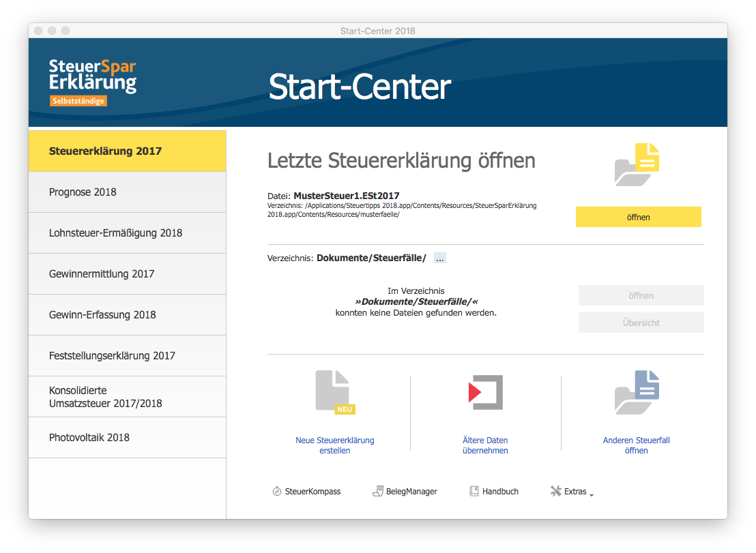Click the Extras menu label
The height and width of the screenshot is (553, 756).
[x=575, y=492]
